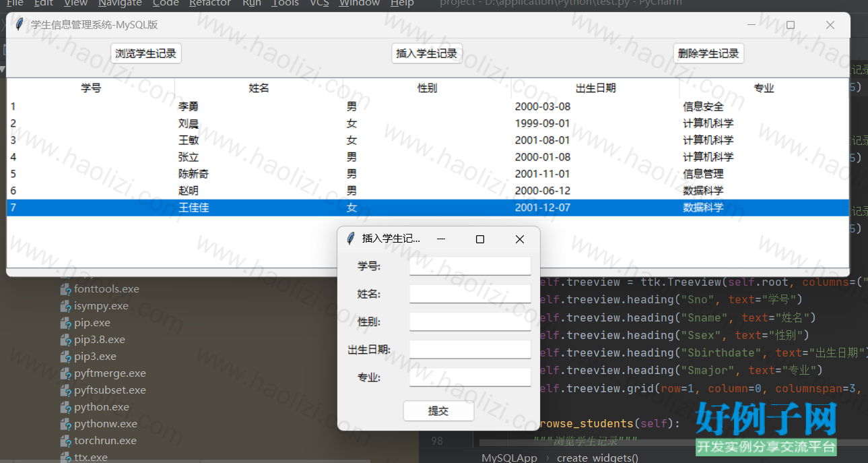Open the Run menu in PyCharm

click(252, 3)
